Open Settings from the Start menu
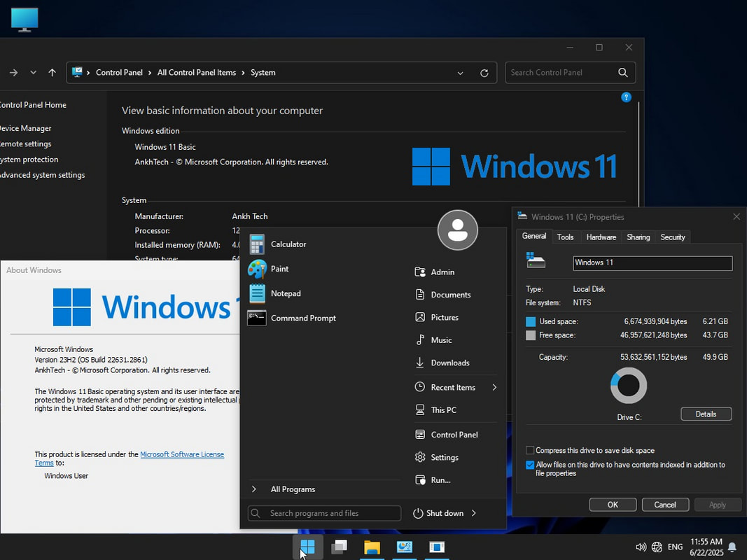This screenshot has width=747, height=560. (x=437, y=458)
